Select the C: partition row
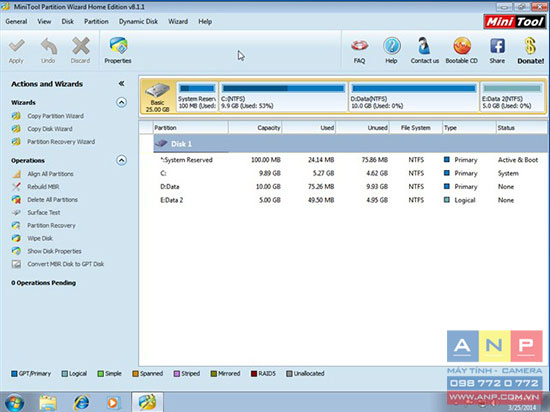Screen dimensions: 550x412 350,173
